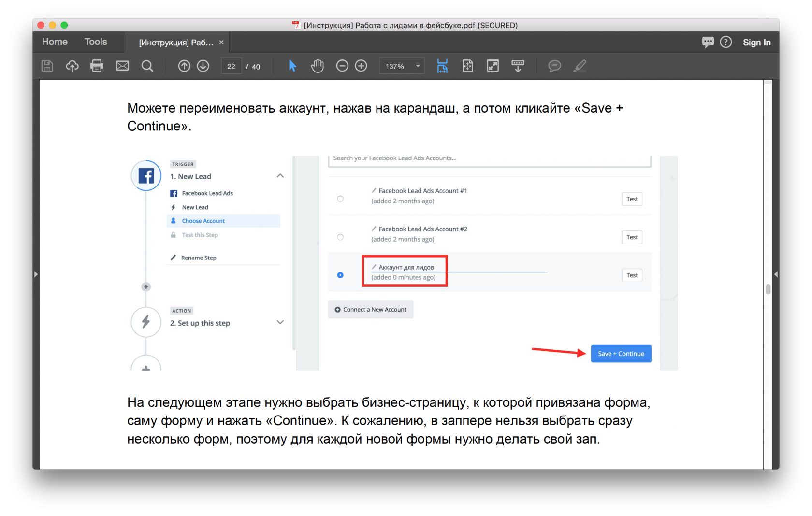Open the 137% zoom level dropdown
Screen dimensions: 812x516
[402, 66]
